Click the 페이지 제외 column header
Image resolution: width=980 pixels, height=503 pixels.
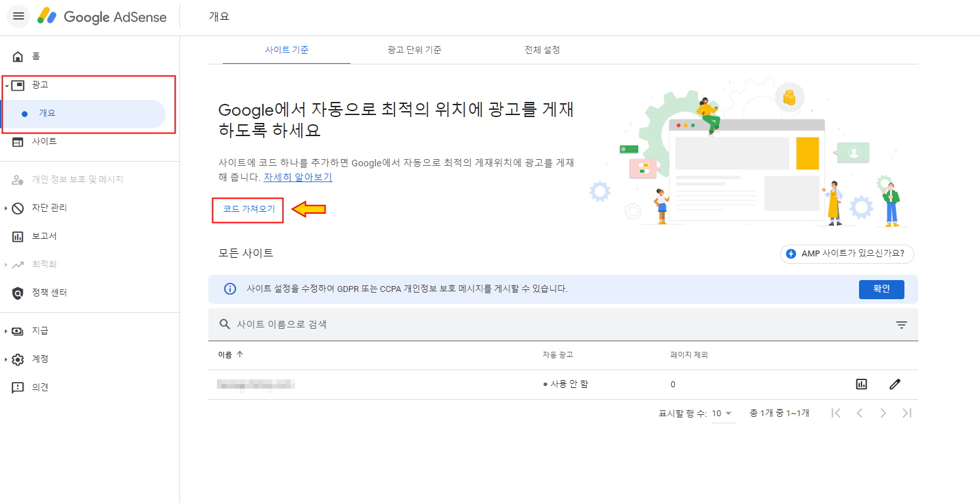click(x=688, y=355)
